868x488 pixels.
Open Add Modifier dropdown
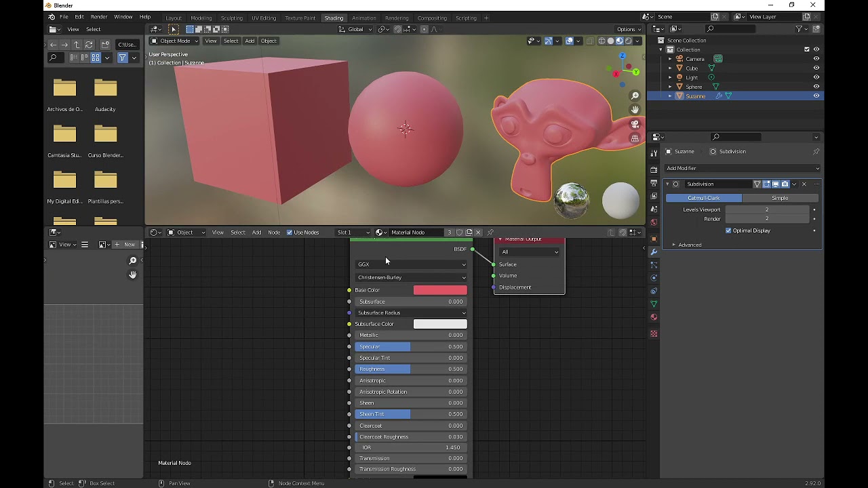[x=743, y=168]
